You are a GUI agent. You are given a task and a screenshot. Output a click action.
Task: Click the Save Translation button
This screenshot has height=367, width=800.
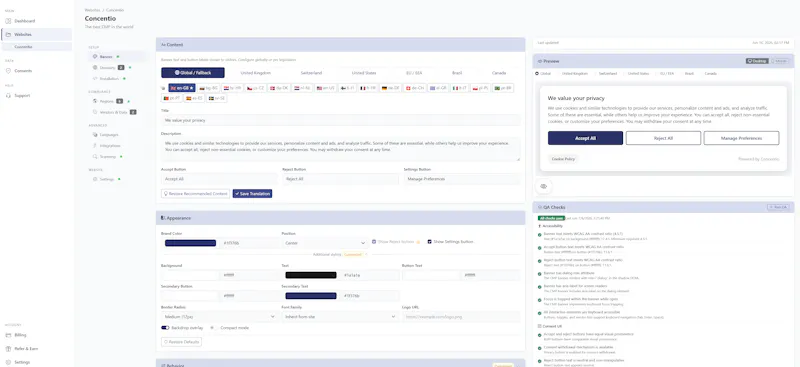pyautogui.click(x=252, y=193)
